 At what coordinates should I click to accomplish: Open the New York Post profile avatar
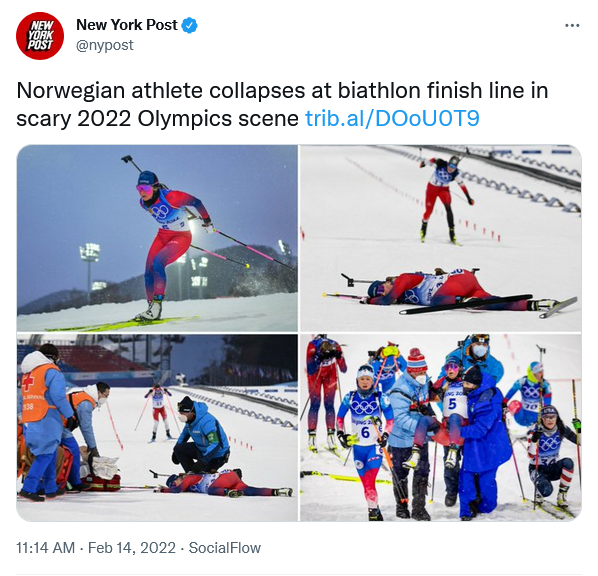pos(40,36)
